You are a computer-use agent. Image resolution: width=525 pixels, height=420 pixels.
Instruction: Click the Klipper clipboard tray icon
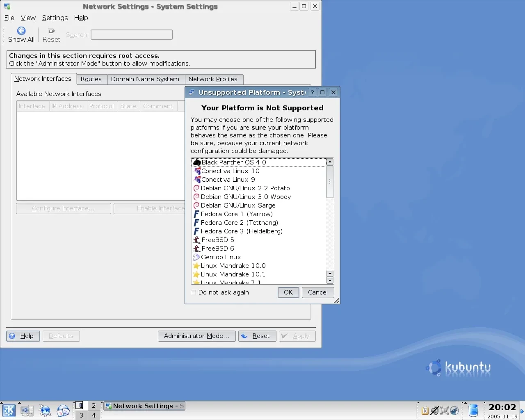(425, 411)
